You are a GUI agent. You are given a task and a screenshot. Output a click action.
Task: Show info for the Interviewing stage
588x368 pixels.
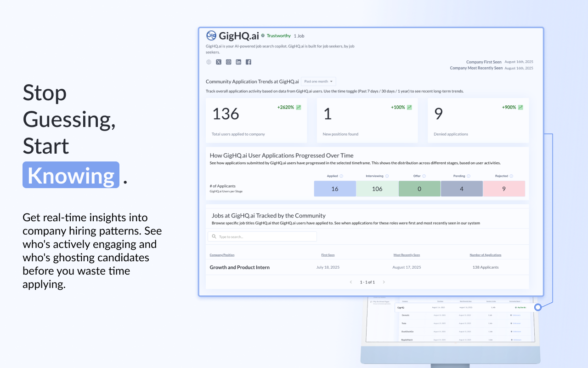point(387,176)
